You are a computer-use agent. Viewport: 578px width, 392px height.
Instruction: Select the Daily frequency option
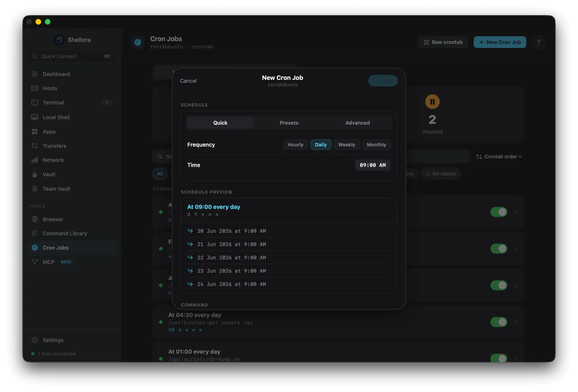click(321, 145)
